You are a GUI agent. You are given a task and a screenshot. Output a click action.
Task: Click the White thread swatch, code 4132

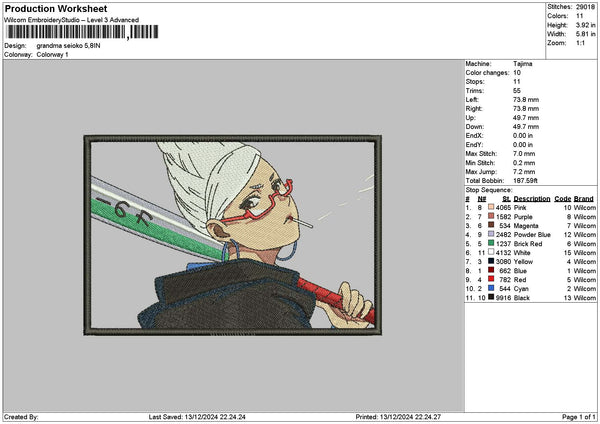[491, 253]
